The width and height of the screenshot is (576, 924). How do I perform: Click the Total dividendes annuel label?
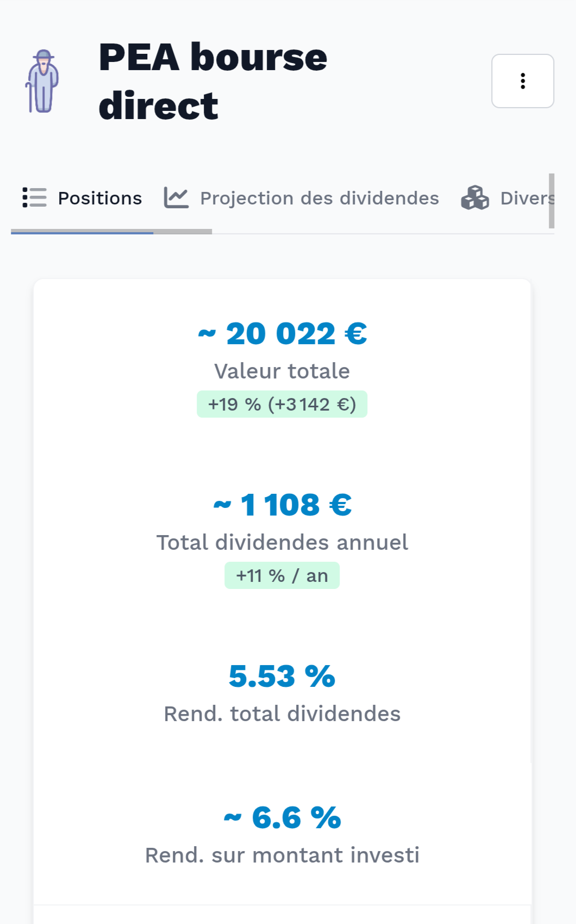(282, 542)
